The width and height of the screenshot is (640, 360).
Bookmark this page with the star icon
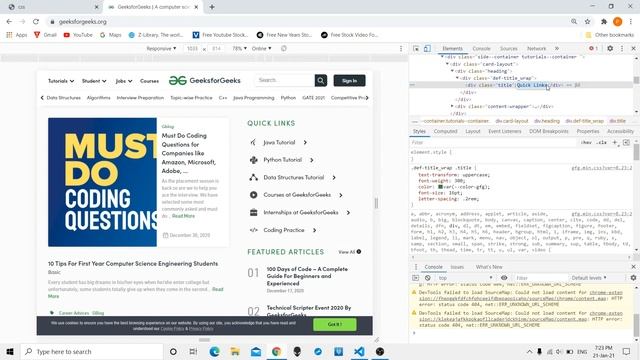click(587, 22)
